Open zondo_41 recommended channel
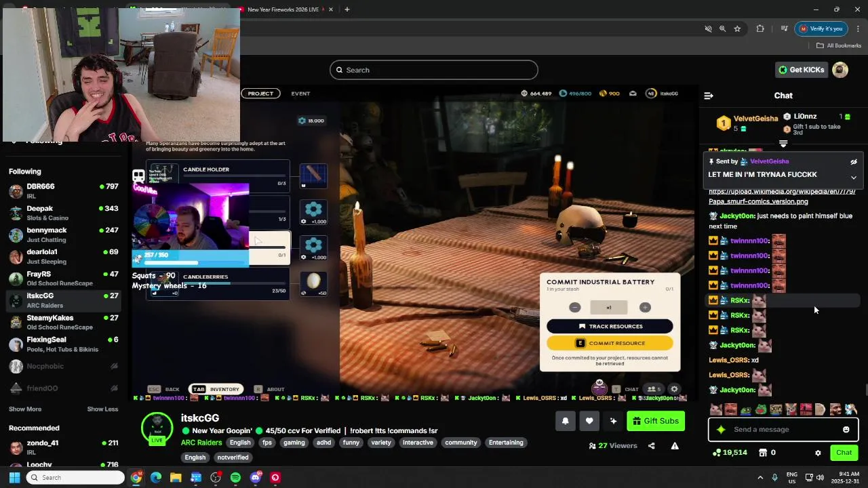The image size is (868, 488). (64, 447)
